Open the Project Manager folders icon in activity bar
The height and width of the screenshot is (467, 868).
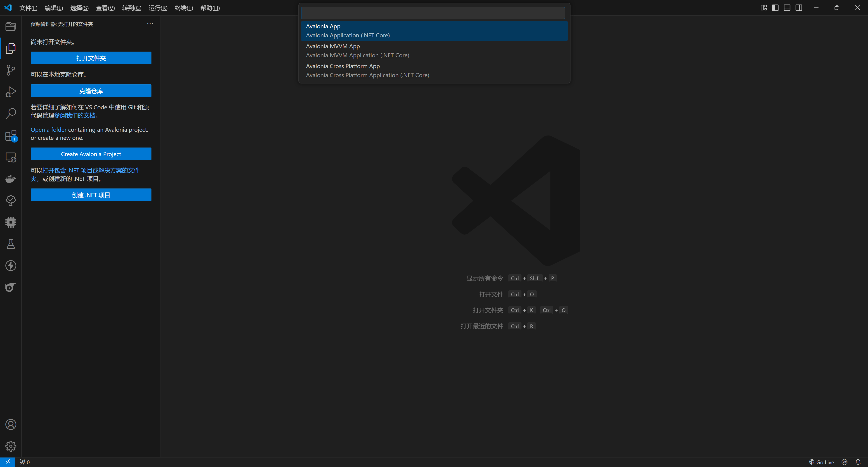click(x=11, y=26)
